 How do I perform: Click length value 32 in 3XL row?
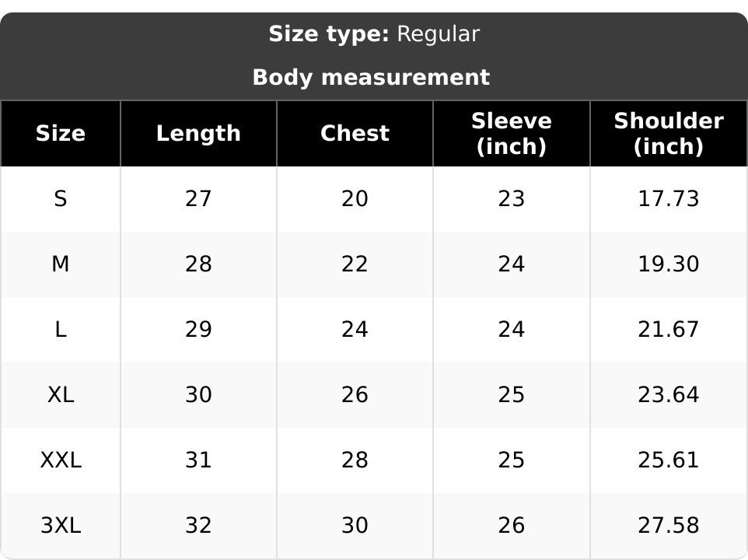[198, 526]
